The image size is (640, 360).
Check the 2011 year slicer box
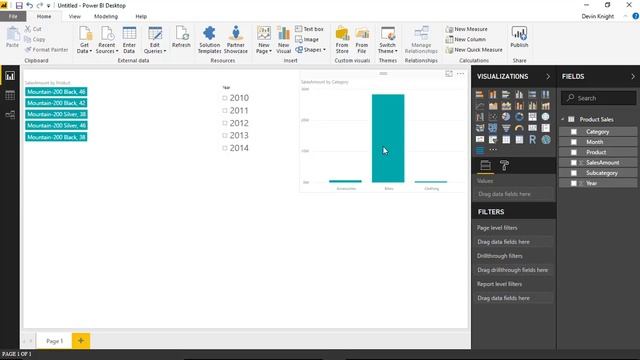coord(224,111)
